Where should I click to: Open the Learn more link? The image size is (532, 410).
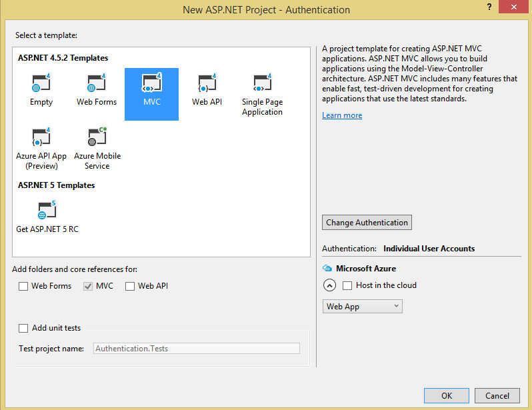point(342,115)
